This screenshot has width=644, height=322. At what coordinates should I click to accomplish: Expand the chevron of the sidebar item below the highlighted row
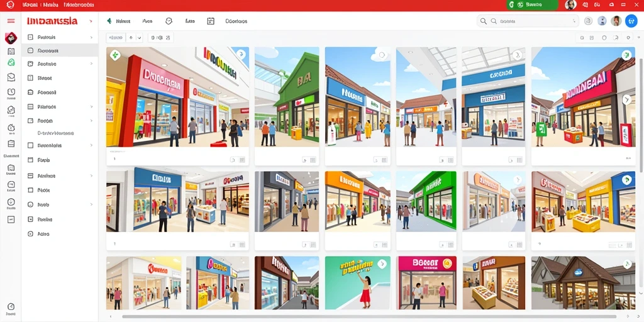click(x=91, y=64)
